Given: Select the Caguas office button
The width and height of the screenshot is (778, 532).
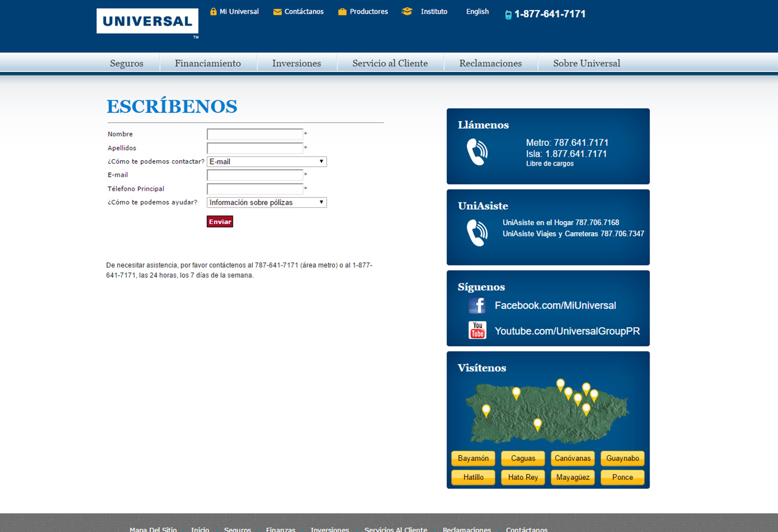Looking at the screenshot, I should click(x=523, y=458).
